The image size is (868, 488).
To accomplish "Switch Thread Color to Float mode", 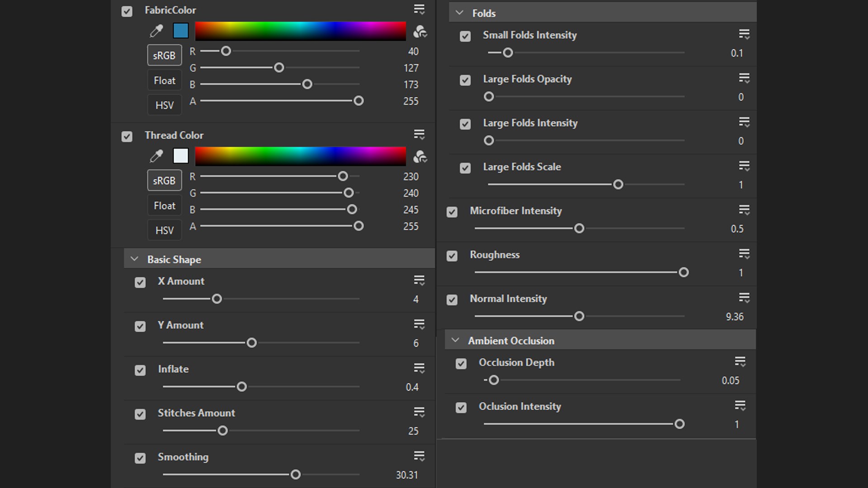I will point(164,206).
